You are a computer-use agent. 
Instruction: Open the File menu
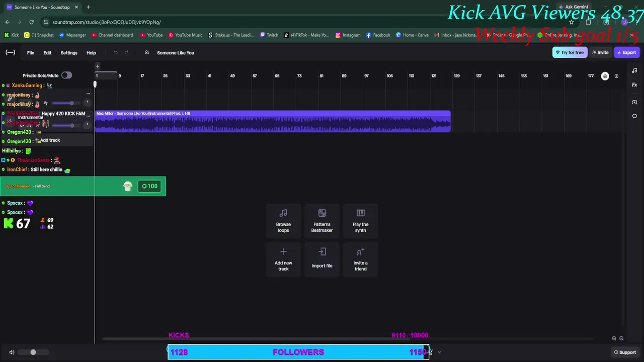tap(31, 53)
